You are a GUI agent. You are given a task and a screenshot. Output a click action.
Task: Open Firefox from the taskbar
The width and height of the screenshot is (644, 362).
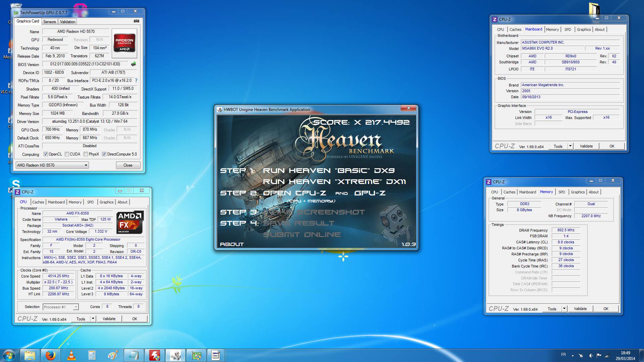[x=50, y=355]
